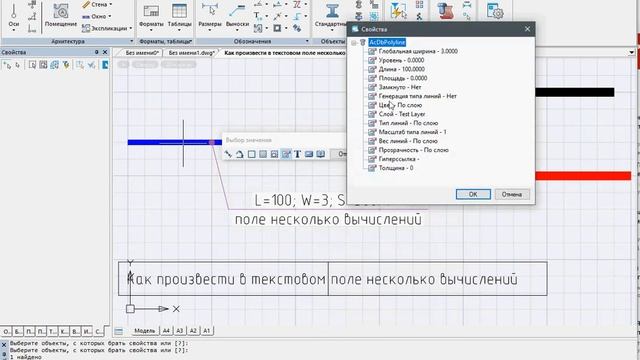Switch to Без имени1.dwg* document tab
The width and height of the screenshot is (640, 360).
(x=191, y=53)
